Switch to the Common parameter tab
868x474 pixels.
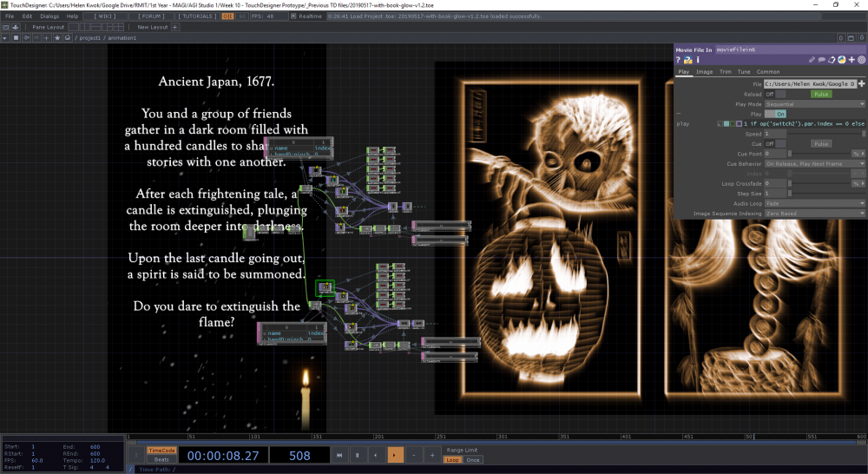coord(768,71)
